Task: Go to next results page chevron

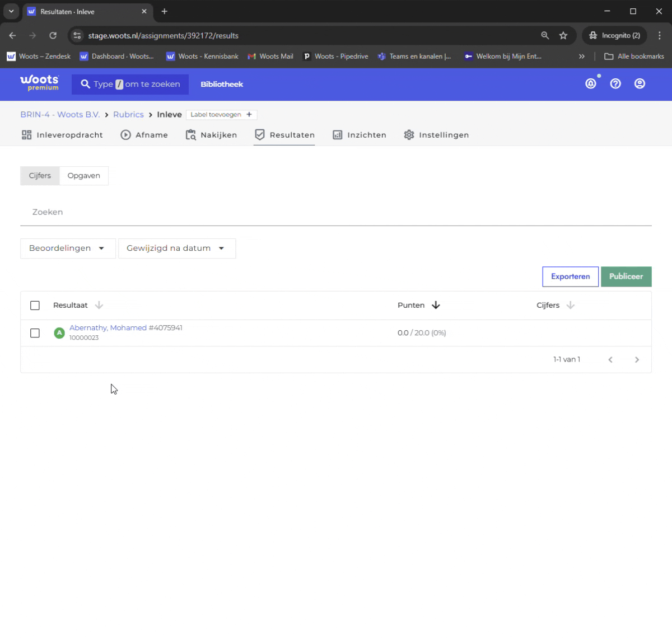Action: coord(637,360)
